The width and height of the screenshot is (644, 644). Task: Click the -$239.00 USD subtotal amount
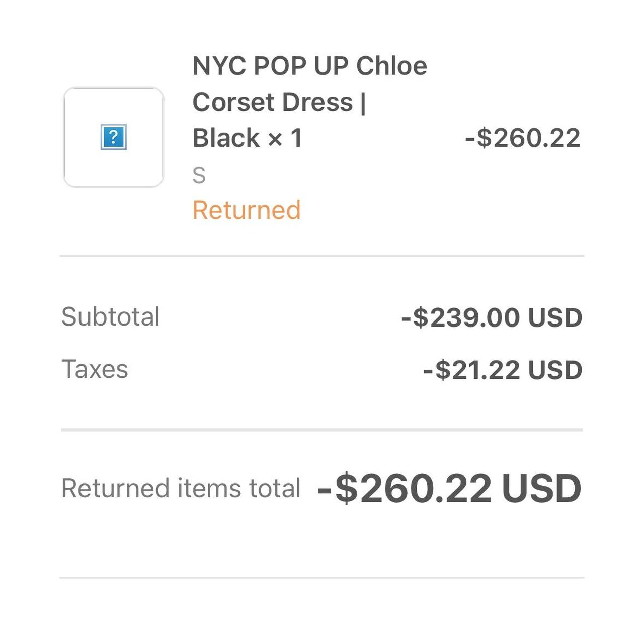pos(492,317)
